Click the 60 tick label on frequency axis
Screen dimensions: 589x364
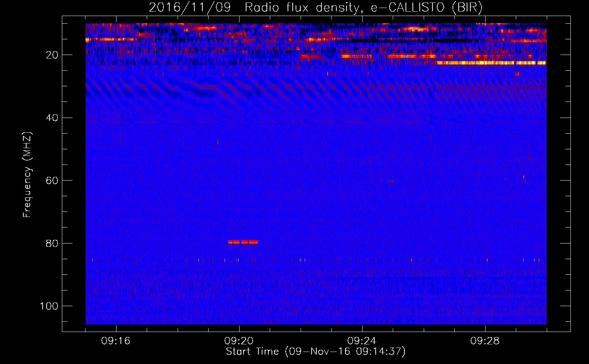tap(52, 181)
